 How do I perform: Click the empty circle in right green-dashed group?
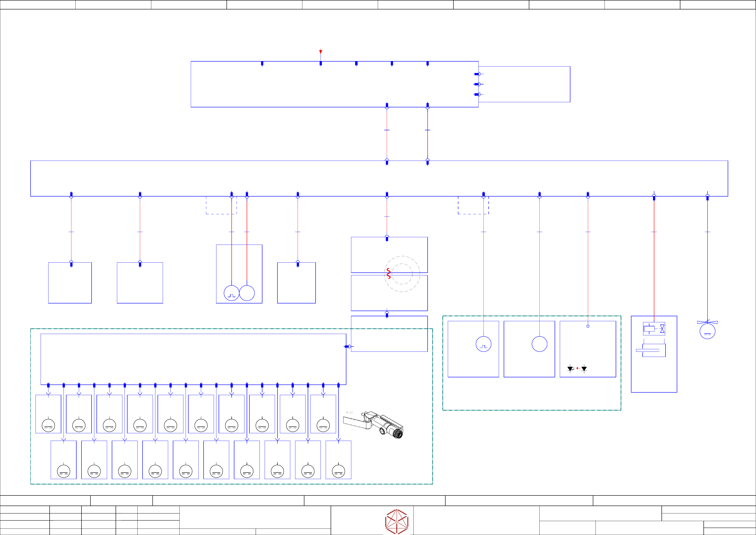coord(539,344)
